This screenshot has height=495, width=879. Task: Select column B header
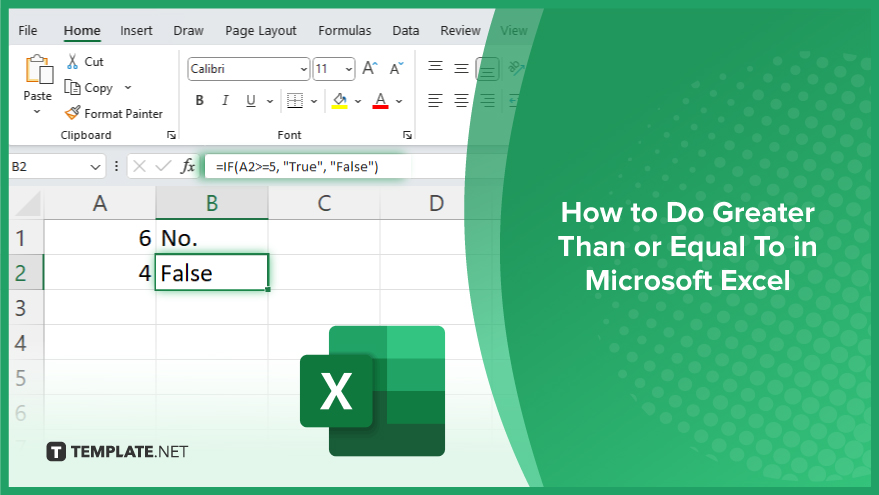212,203
